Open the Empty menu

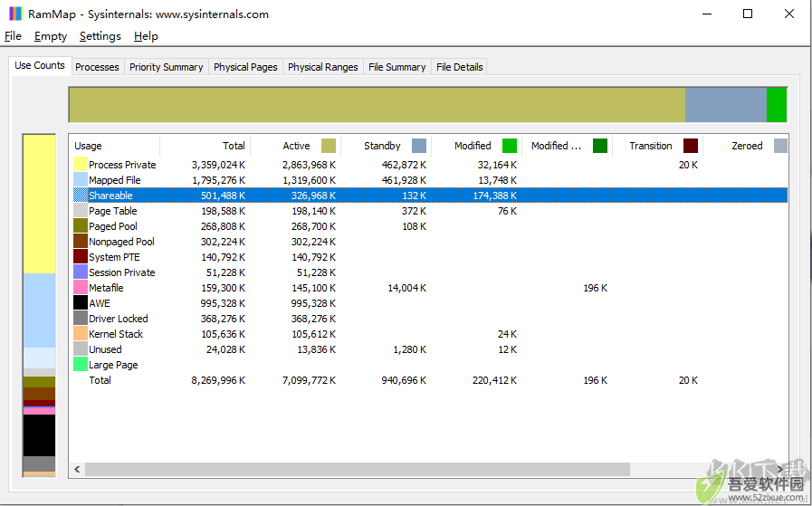pyautogui.click(x=50, y=36)
